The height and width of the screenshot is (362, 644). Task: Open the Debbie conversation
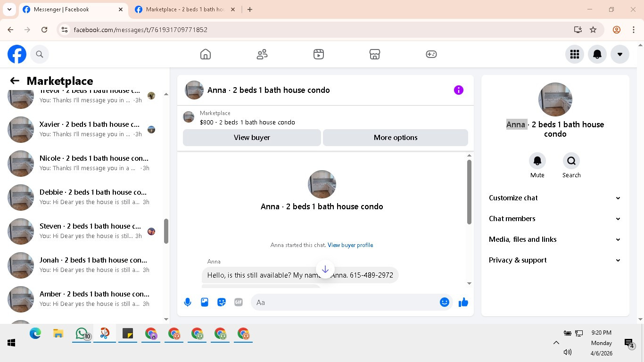tap(83, 197)
